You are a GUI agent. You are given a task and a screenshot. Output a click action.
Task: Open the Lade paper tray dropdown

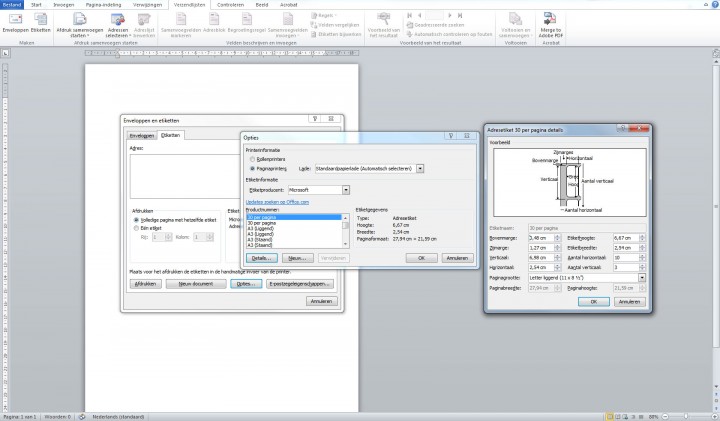tap(420, 168)
